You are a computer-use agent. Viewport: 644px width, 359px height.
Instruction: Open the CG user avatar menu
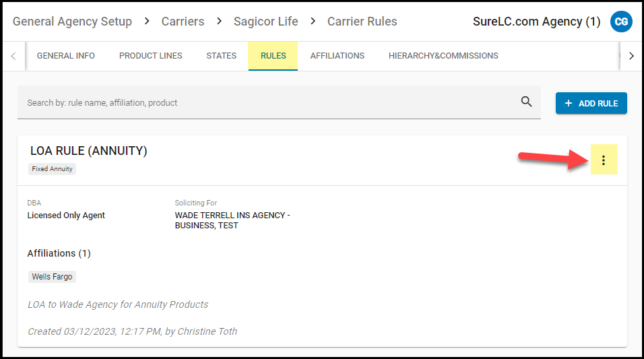pos(621,22)
